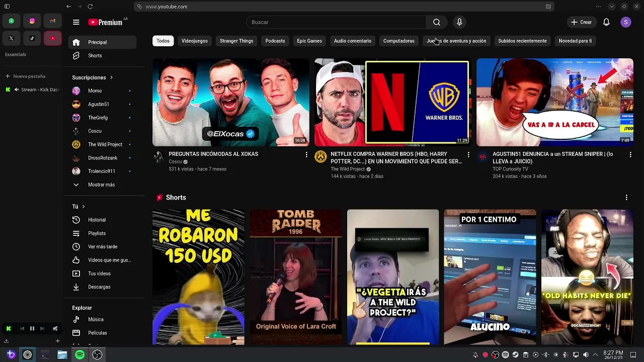Open Playlists in the sidebar
Image resolution: width=644 pixels, height=362 pixels.
point(102,233)
